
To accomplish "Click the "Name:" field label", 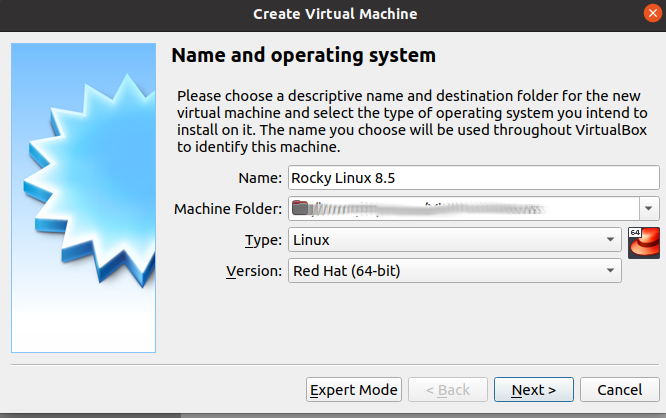I will tap(260, 178).
